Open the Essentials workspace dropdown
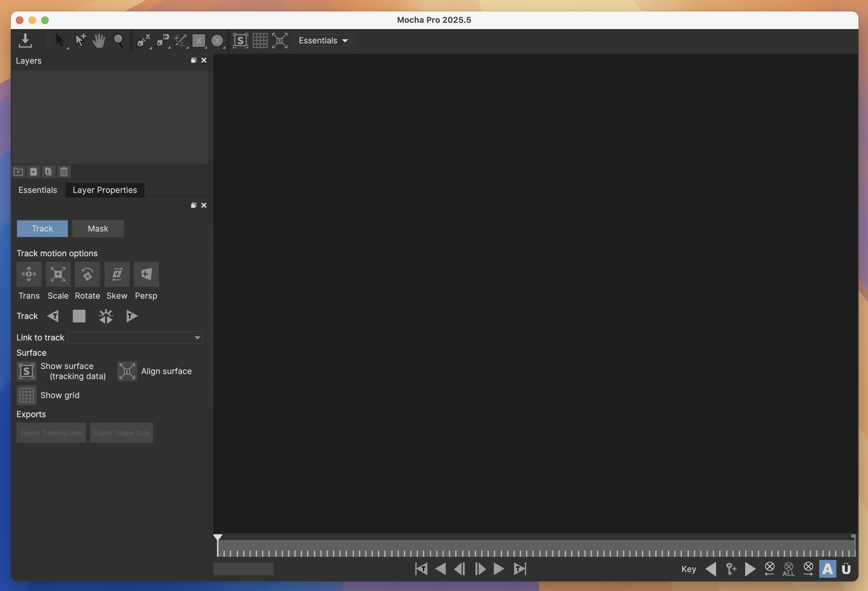This screenshot has width=868, height=591. [324, 40]
